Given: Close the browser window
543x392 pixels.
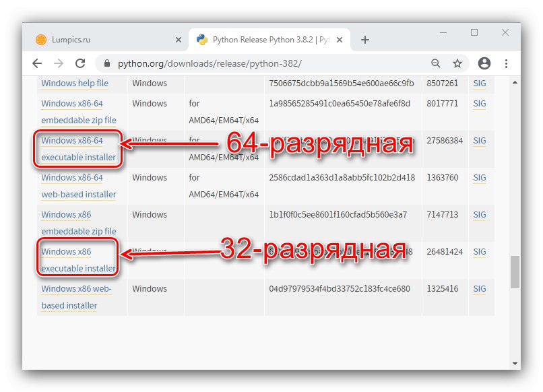Looking at the screenshot, I should pos(505,32).
